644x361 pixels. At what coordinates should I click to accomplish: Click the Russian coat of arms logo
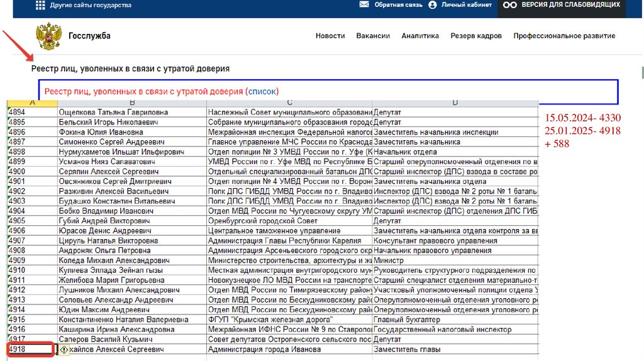pos(49,36)
